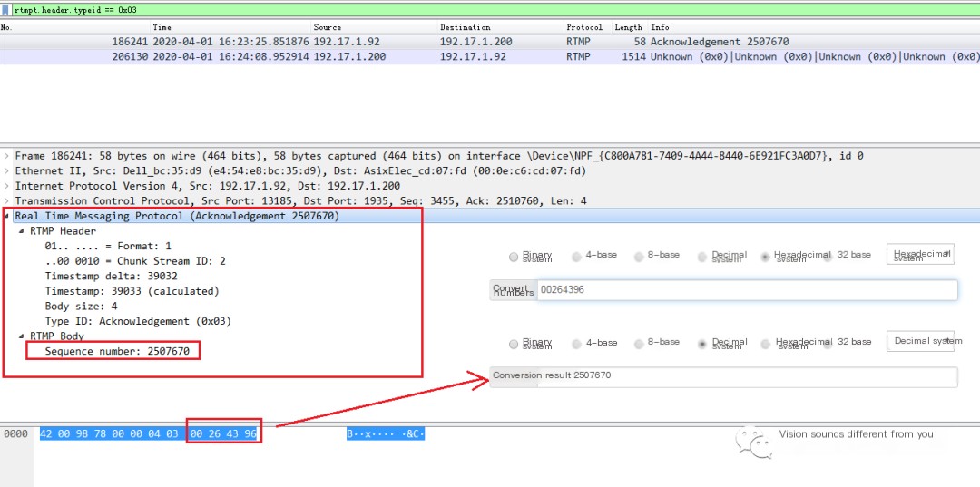Click the Info column header

pyautogui.click(x=660, y=27)
